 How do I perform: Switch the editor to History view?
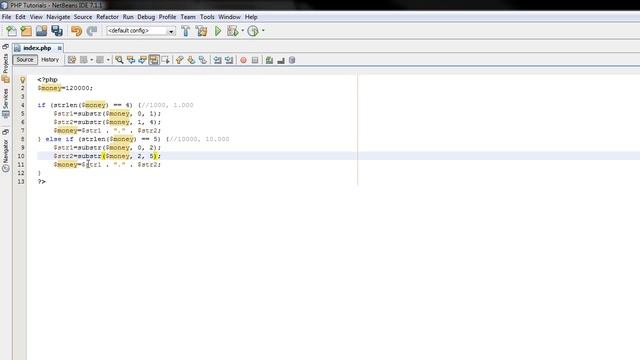[x=50, y=60]
